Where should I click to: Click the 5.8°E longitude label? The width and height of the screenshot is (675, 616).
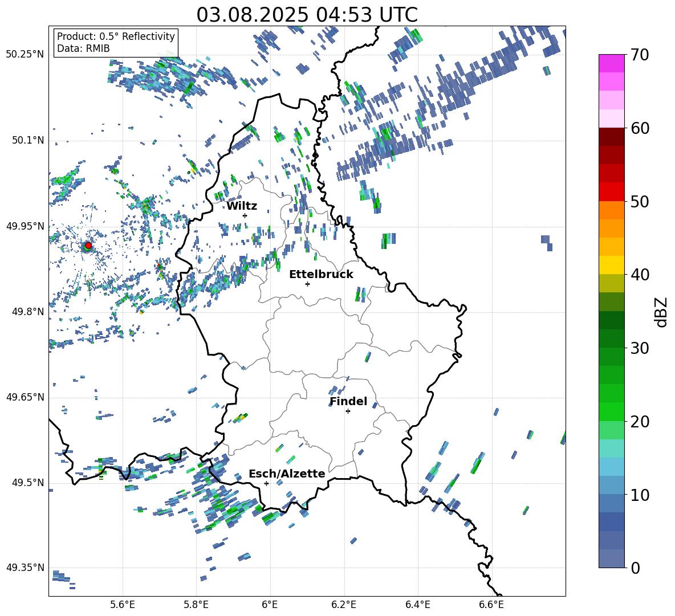point(196,605)
